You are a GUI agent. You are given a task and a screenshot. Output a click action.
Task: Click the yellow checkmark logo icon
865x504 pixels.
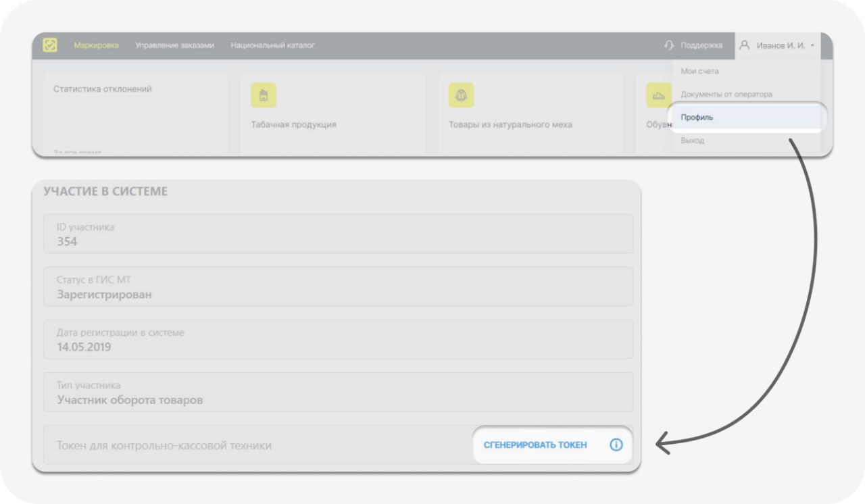coord(50,45)
